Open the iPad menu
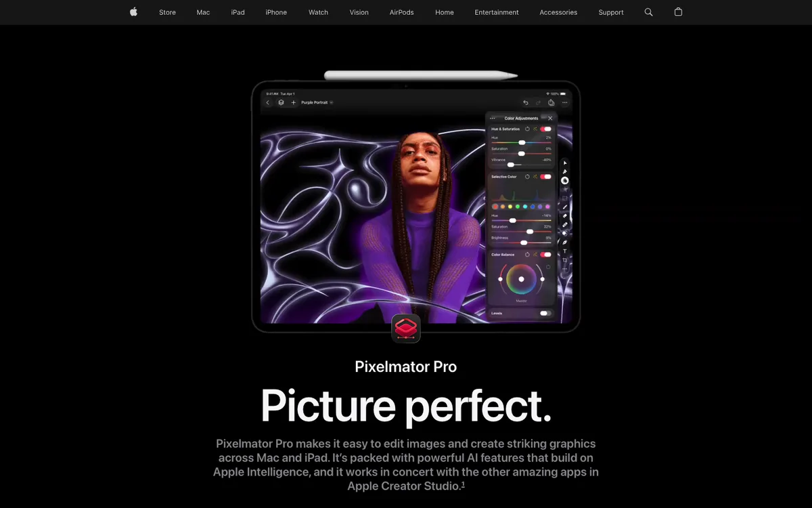The width and height of the screenshot is (812, 508). 238,12
